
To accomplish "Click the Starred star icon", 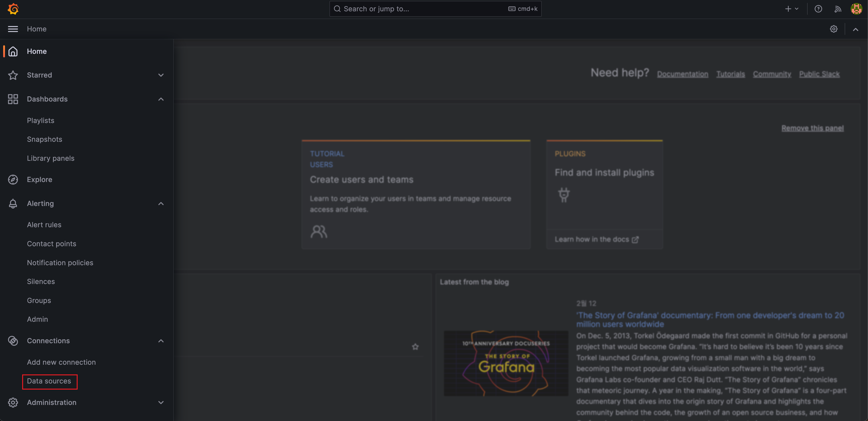I will [x=13, y=75].
